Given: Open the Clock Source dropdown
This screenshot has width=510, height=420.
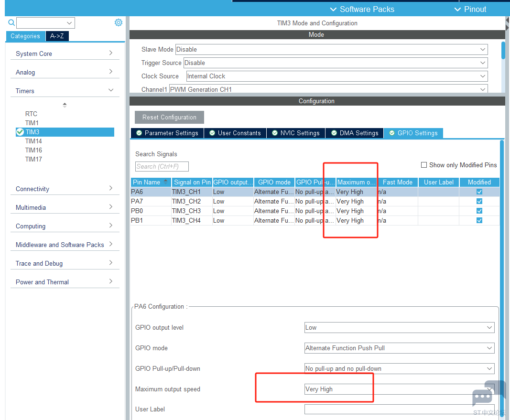Looking at the screenshot, I should point(337,76).
